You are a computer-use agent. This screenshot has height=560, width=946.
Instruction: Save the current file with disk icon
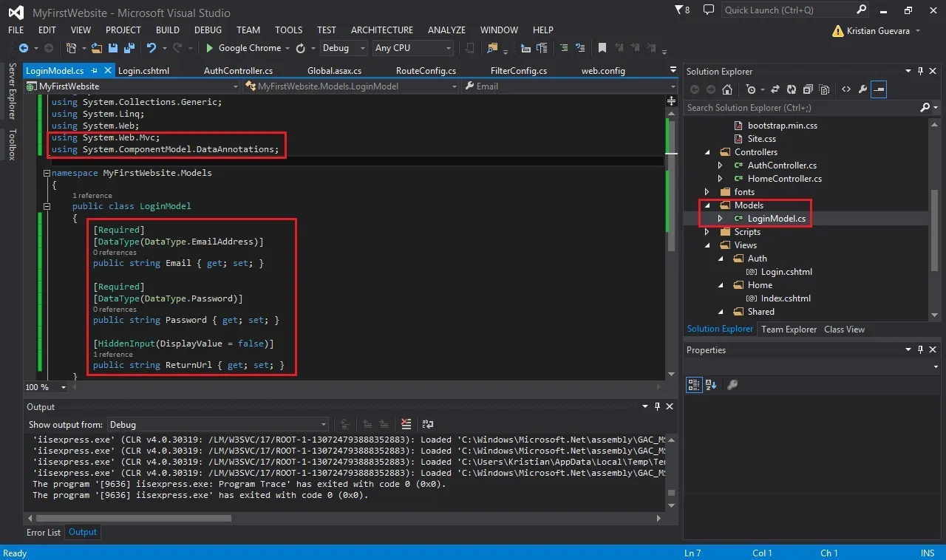[x=113, y=48]
